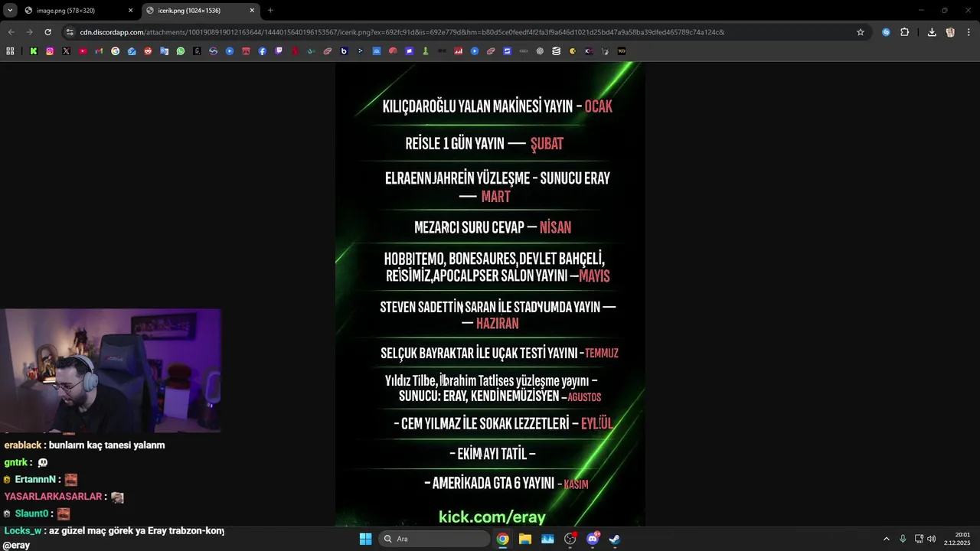Close the icerik.png tab
This screenshot has width=980, height=551.
252,11
